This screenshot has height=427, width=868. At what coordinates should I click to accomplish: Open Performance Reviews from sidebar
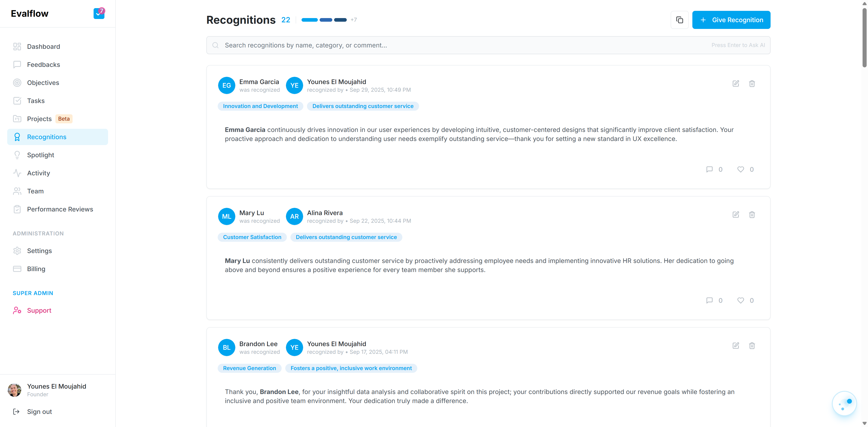60,209
